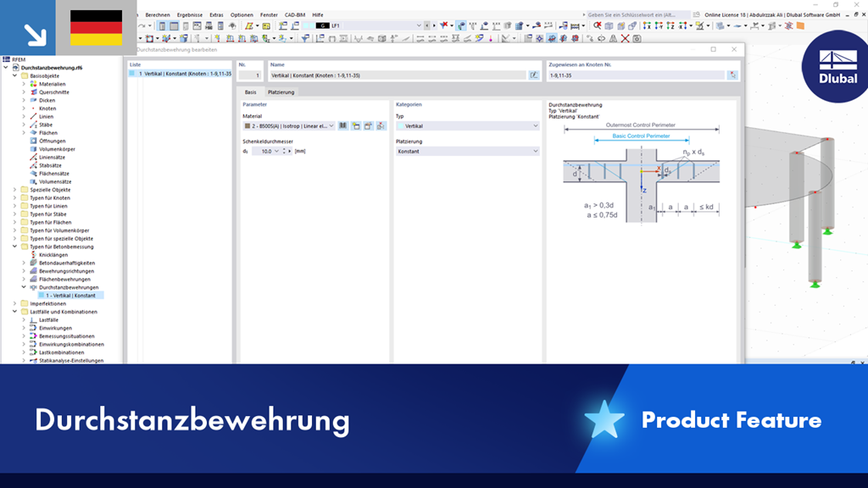
Task: Select the Bemessungssituationen tree item
Action: coord(66,336)
